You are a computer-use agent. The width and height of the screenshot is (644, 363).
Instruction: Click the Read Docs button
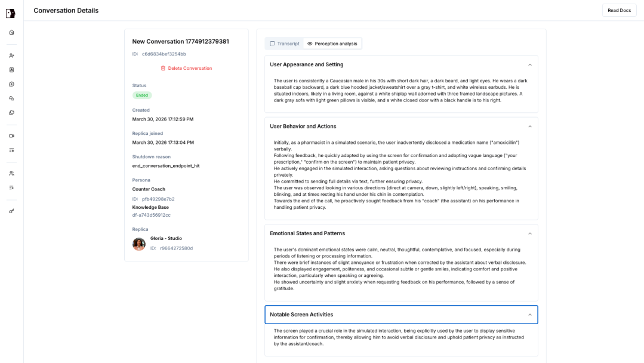coord(619,10)
